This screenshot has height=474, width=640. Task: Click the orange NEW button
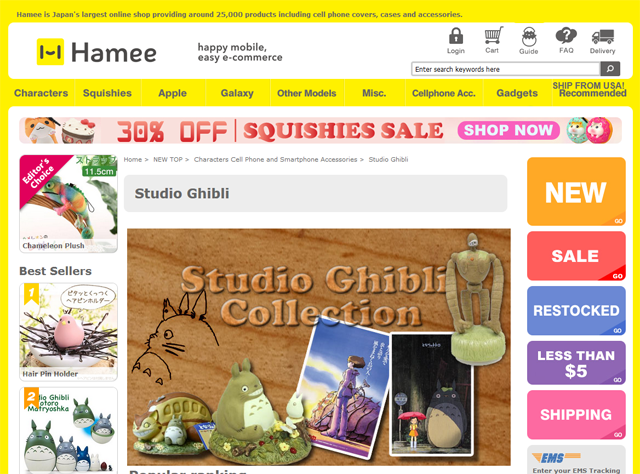576,191
